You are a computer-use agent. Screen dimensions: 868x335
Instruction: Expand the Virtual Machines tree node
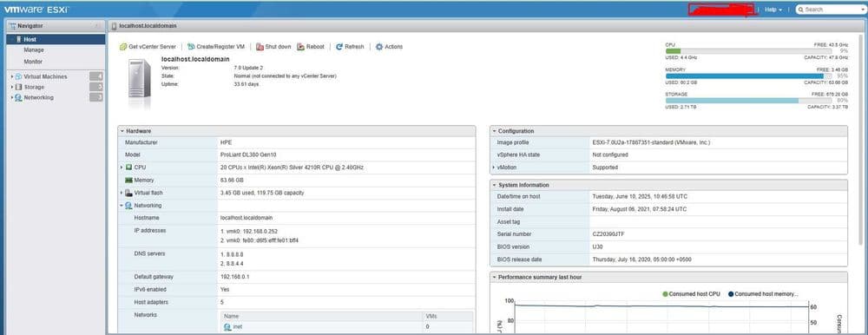[x=11, y=76]
